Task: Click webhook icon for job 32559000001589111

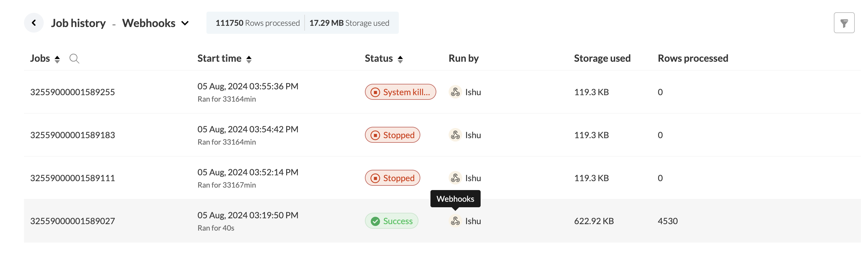Action: point(455,178)
